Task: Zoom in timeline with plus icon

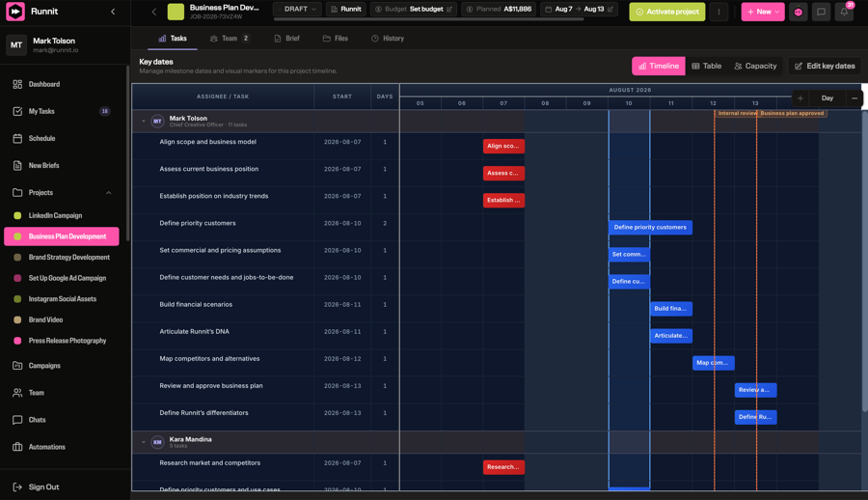Action: [x=800, y=98]
